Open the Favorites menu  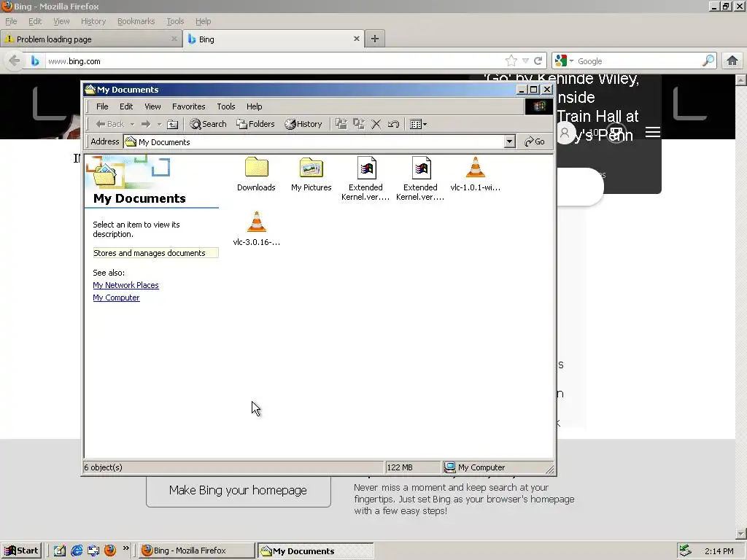pyautogui.click(x=189, y=106)
